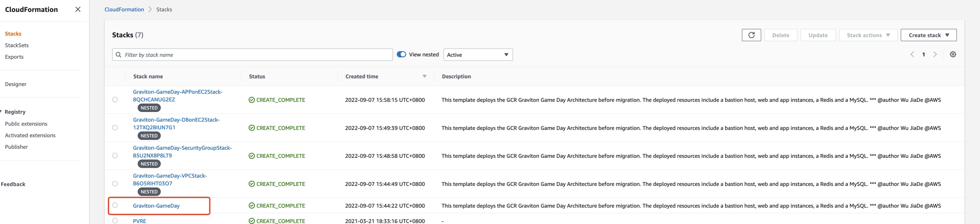This screenshot has width=980, height=224.
Task: Open the Graviton-GameDay stack link
Action: (x=156, y=206)
